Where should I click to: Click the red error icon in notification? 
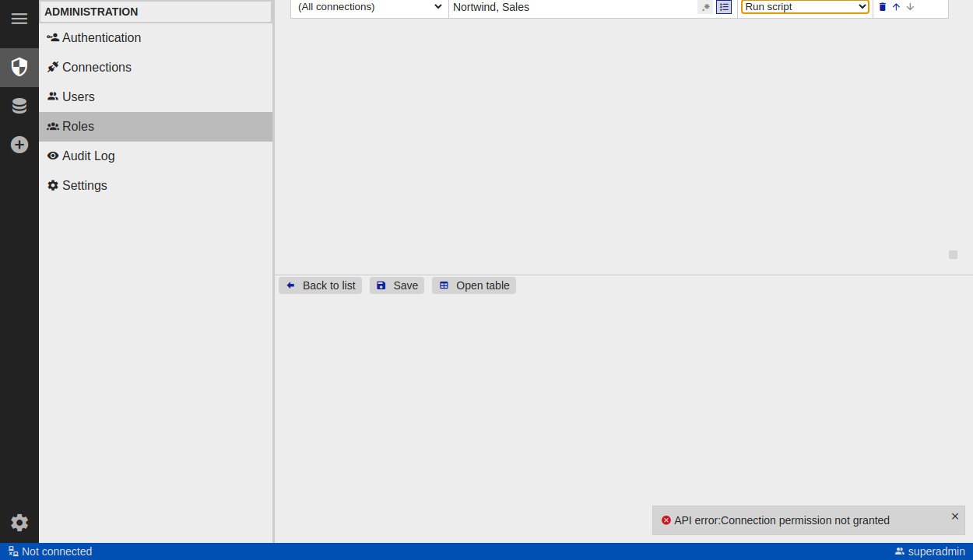[x=666, y=520]
